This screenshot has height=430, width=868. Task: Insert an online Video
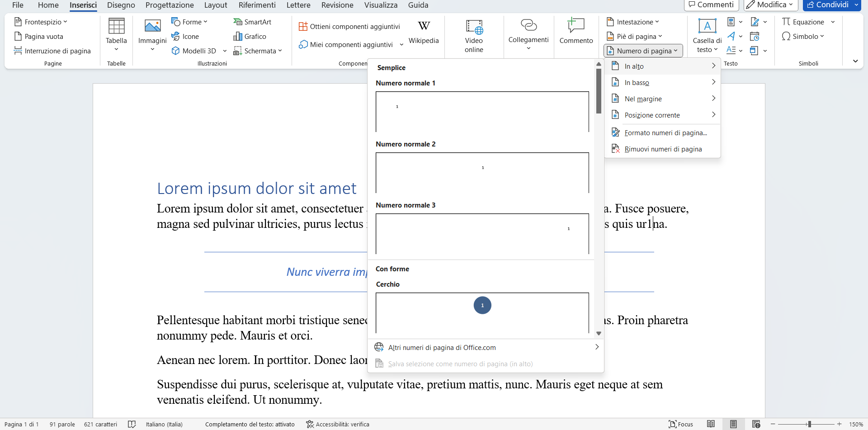click(474, 36)
